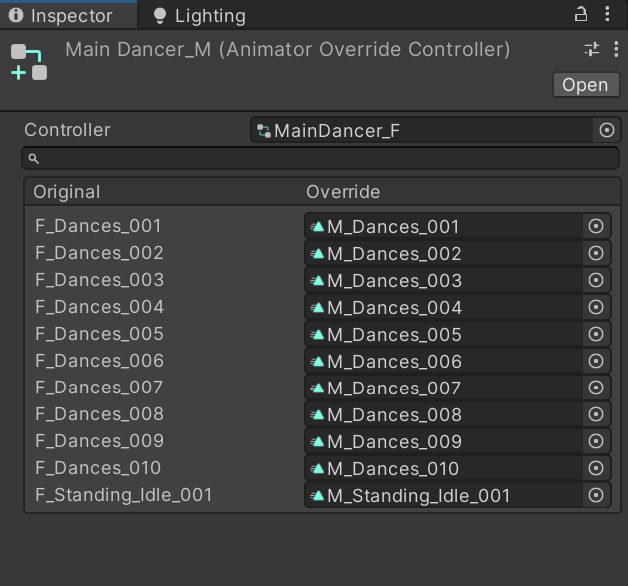Click the M_Dances_001 override field
The height and width of the screenshot is (586, 628).
tap(444, 226)
